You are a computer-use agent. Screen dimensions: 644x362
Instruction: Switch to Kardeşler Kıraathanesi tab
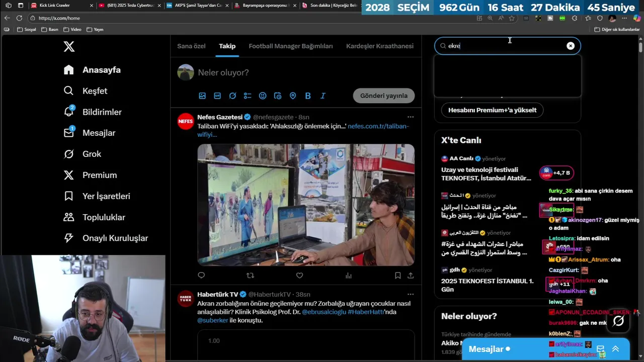pos(380,46)
